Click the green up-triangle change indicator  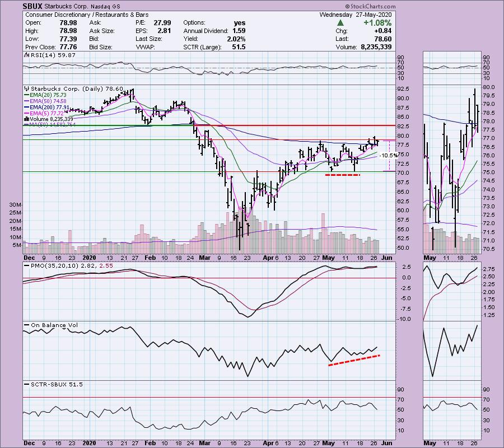pos(340,23)
